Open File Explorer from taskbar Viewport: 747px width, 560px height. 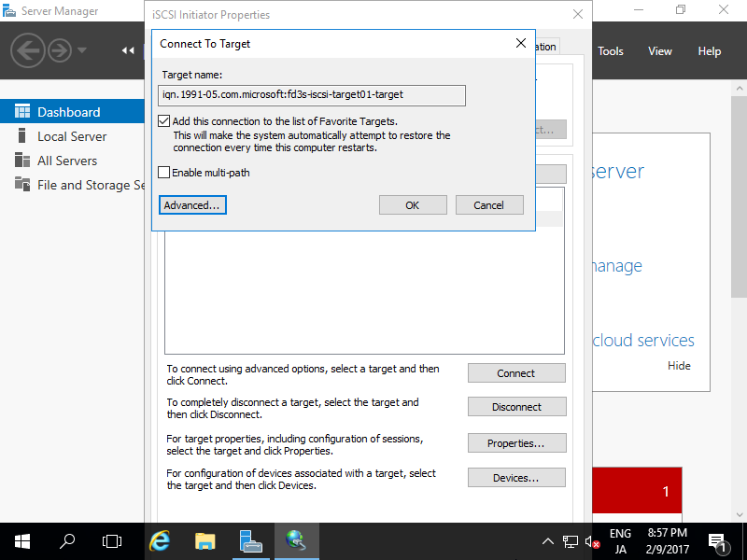click(x=205, y=541)
